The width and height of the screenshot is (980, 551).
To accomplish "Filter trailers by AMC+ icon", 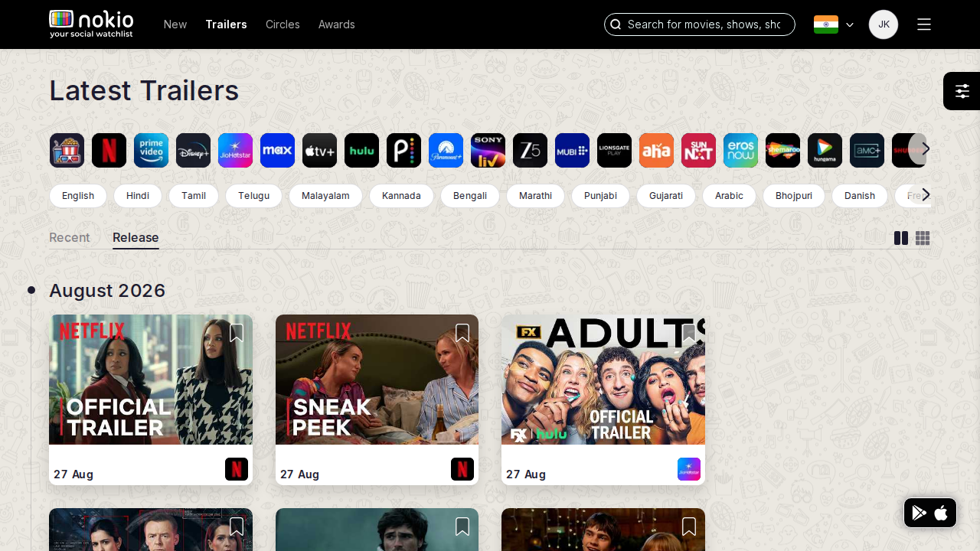I will (x=867, y=150).
